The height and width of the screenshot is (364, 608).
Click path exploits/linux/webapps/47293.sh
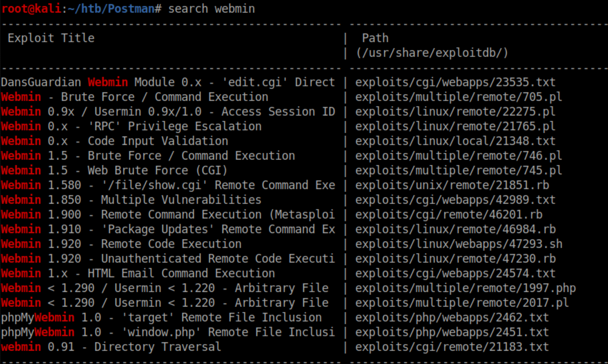pyautogui.click(x=458, y=244)
